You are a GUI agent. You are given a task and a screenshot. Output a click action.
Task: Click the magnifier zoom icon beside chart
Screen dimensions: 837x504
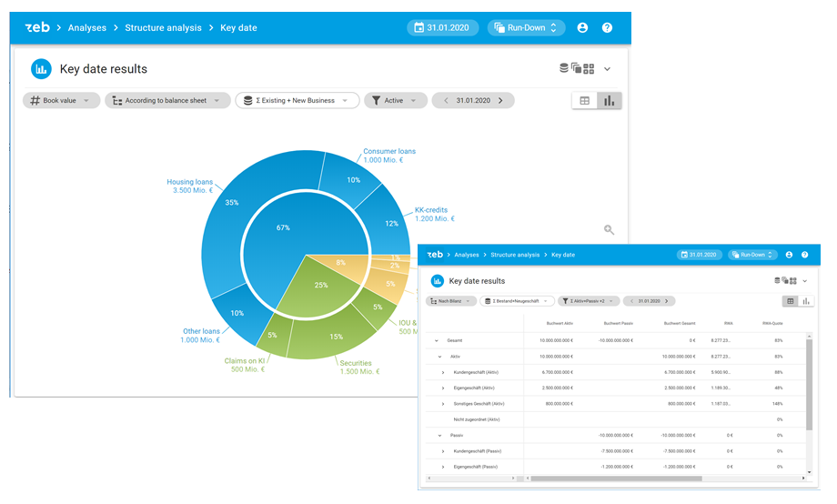[610, 231]
